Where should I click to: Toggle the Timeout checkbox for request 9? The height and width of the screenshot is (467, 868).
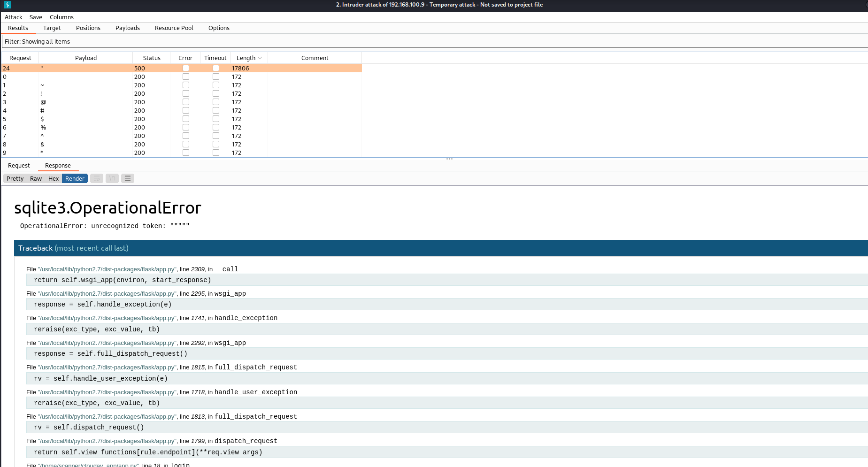[216, 153]
